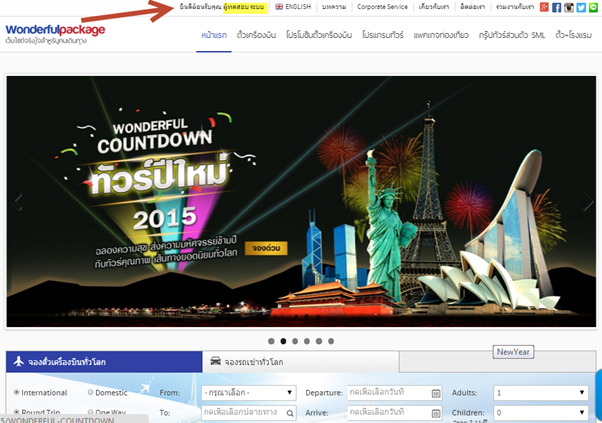This screenshot has height=423, width=602.
Task: Open the Twitter social icon
Action: pyautogui.click(x=581, y=7)
